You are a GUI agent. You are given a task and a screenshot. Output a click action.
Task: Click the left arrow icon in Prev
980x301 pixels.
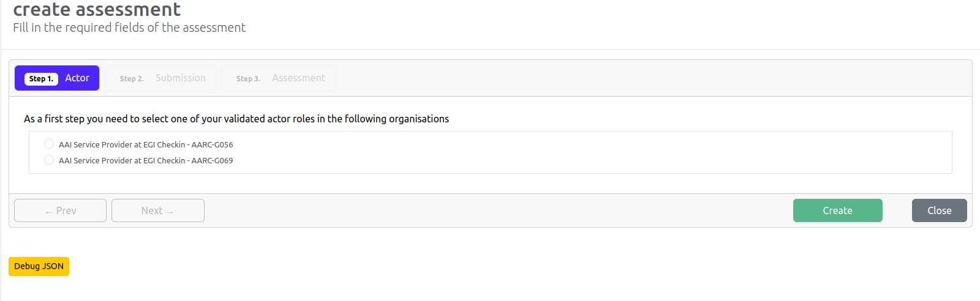tap(48, 212)
